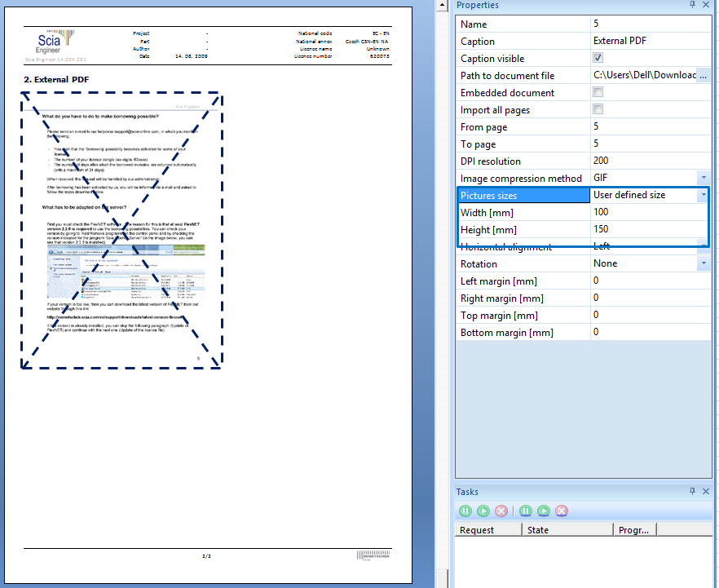This screenshot has height=588, width=719.
Task: Pause the selected task in Tasks toolbar
Action: (465, 511)
